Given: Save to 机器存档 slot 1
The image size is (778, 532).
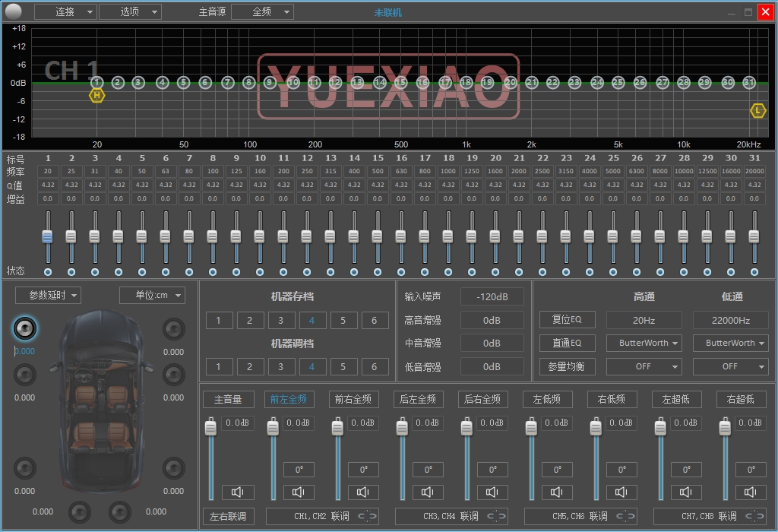Looking at the screenshot, I should coord(218,320).
